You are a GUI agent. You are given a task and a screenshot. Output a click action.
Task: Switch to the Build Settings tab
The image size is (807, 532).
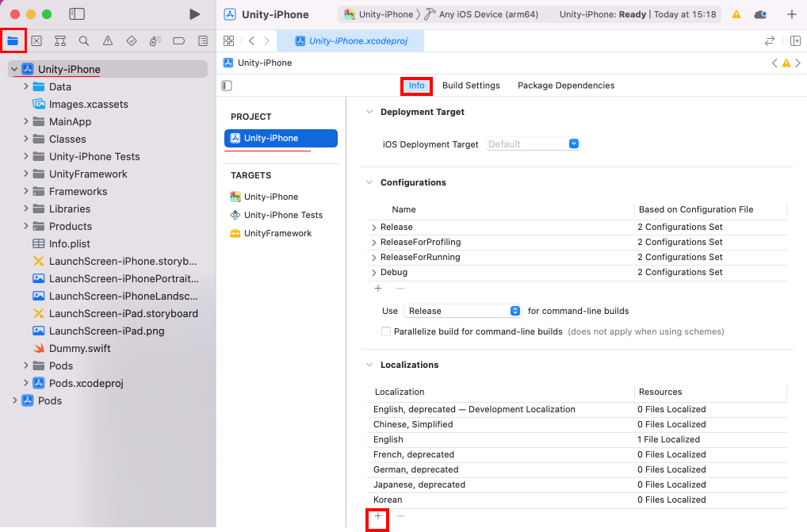(x=471, y=86)
